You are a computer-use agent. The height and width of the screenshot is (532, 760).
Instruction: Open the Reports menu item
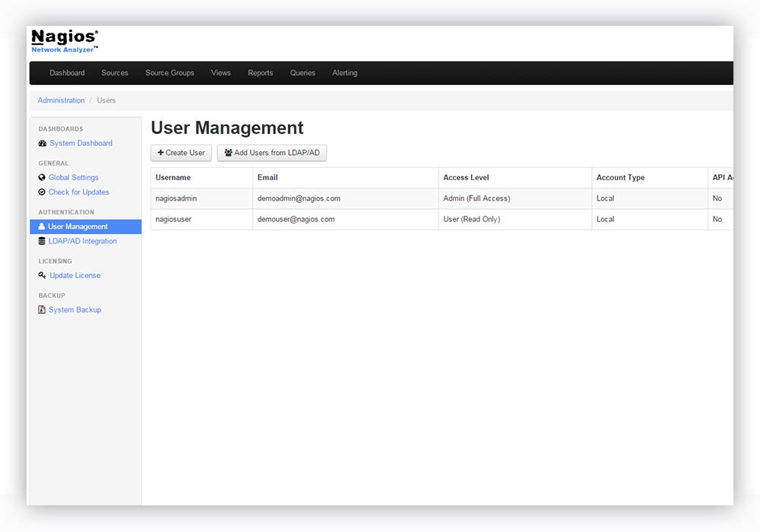tap(260, 73)
